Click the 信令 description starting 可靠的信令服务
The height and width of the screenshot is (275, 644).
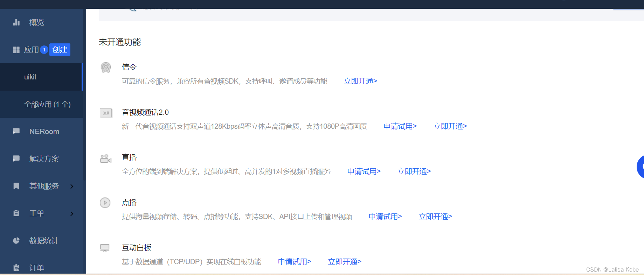(x=224, y=81)
